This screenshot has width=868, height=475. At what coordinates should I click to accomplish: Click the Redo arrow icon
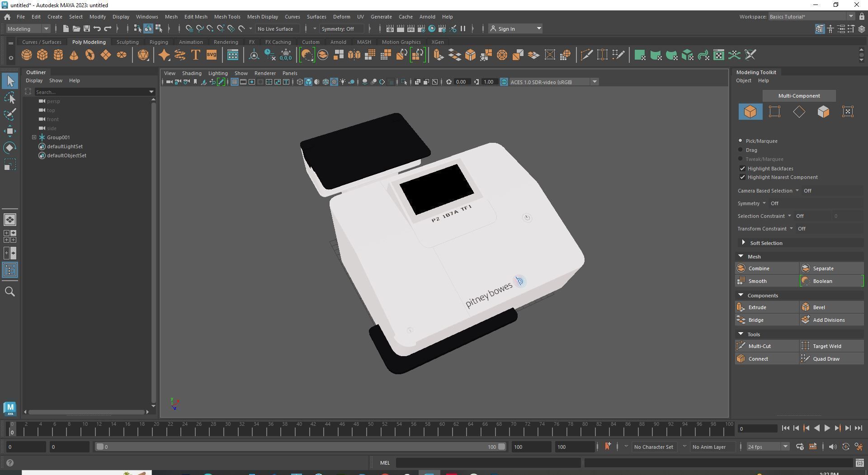pos(108,29)
